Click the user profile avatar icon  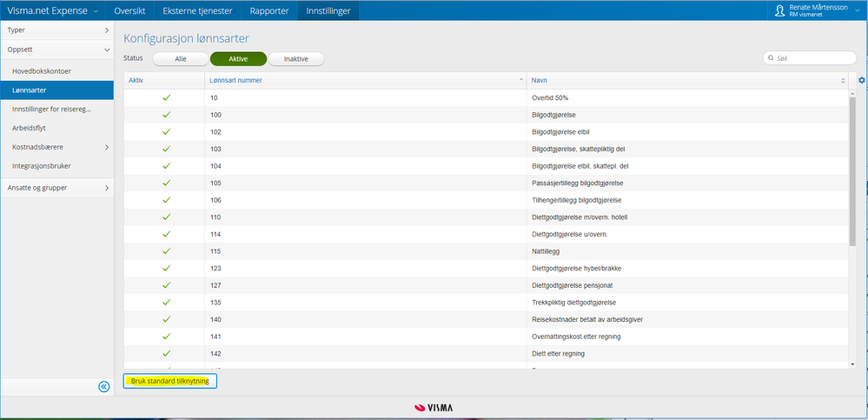[779, 10]
